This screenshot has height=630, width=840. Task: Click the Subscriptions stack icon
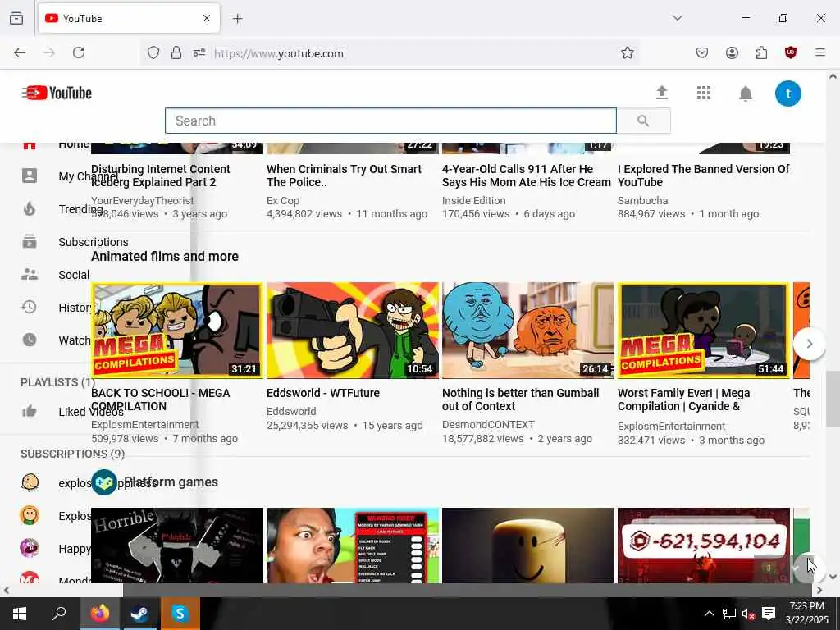[x=30, y=242]
